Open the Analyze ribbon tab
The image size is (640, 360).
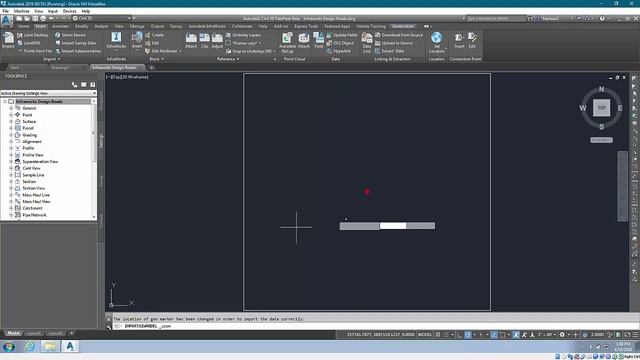pyautogui.click(x=101, y=26)
